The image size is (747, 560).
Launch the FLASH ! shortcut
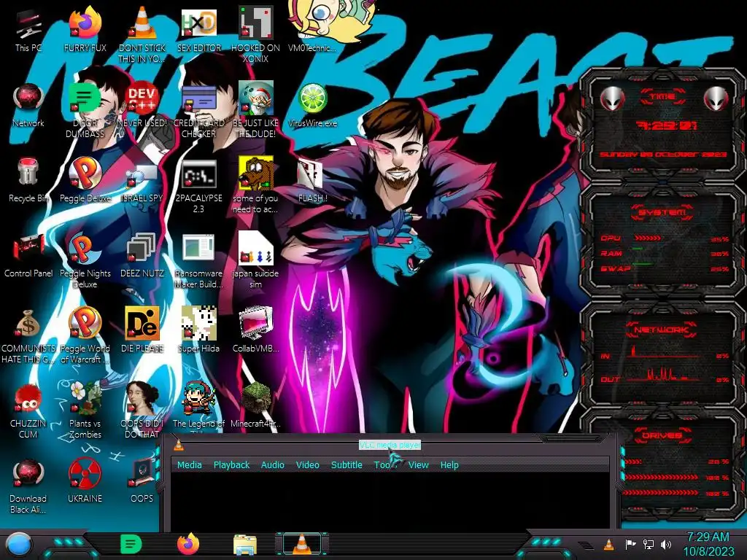click(312, 181)
